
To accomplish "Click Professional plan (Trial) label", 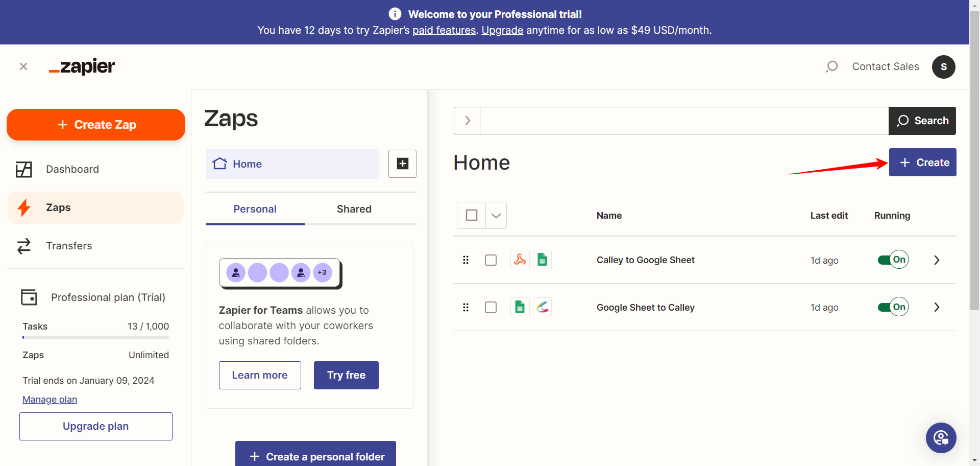I will click(x=108, y=297).
